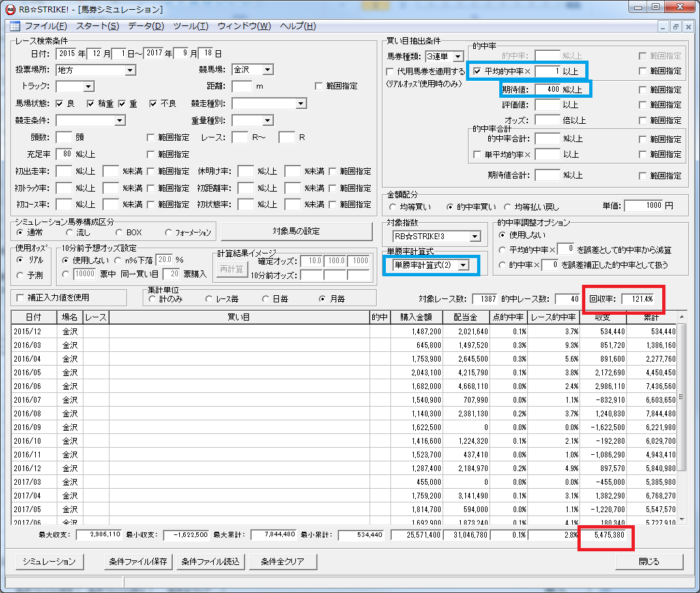Uncheck the 良 track condition checkbox
Screen dimensions: 700x593
(x=59, y=104)
